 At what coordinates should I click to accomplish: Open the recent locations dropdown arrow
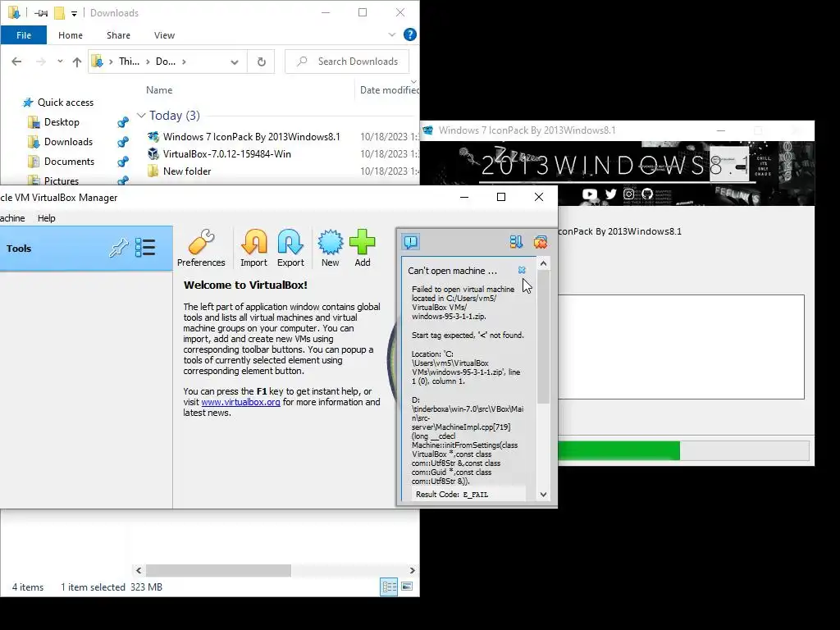(60, 62)
